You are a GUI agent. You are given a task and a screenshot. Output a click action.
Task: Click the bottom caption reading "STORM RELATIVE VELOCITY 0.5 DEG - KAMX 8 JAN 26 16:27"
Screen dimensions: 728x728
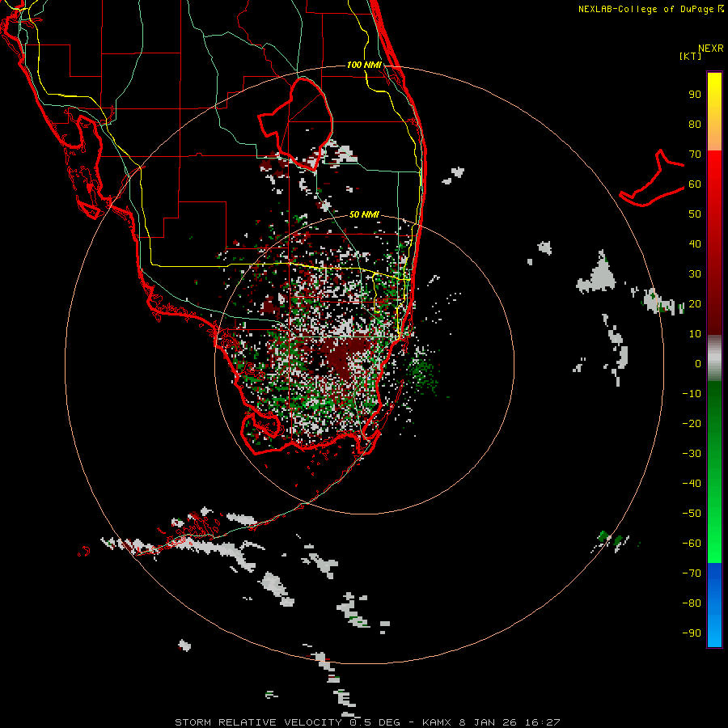coord(367,722)
